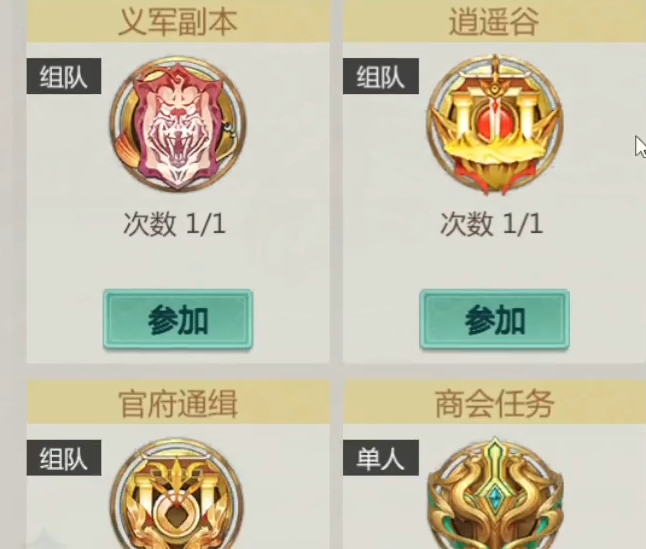The width and height of the screenshot is (646, 549).
Task: Open the 义军副本 title header
Action: coord(178,21)
